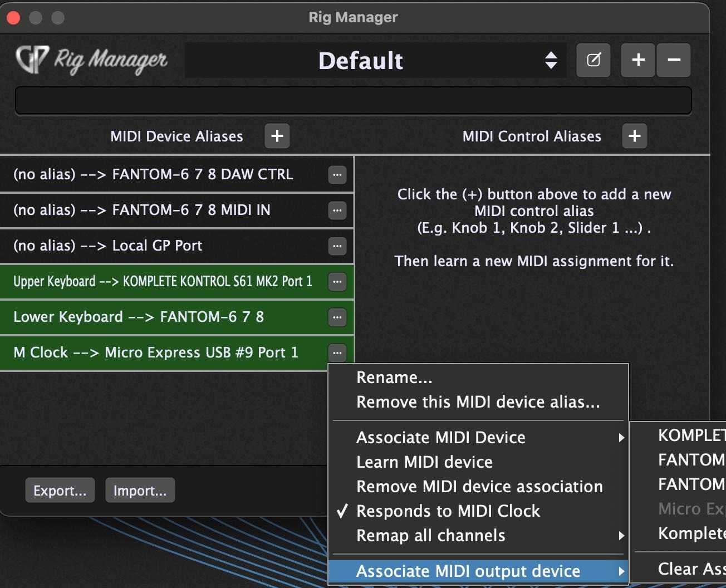Screen dimensions: 726x588
Task: Add a new MIDI Device Alias
Action: click(x=277, y=136)
